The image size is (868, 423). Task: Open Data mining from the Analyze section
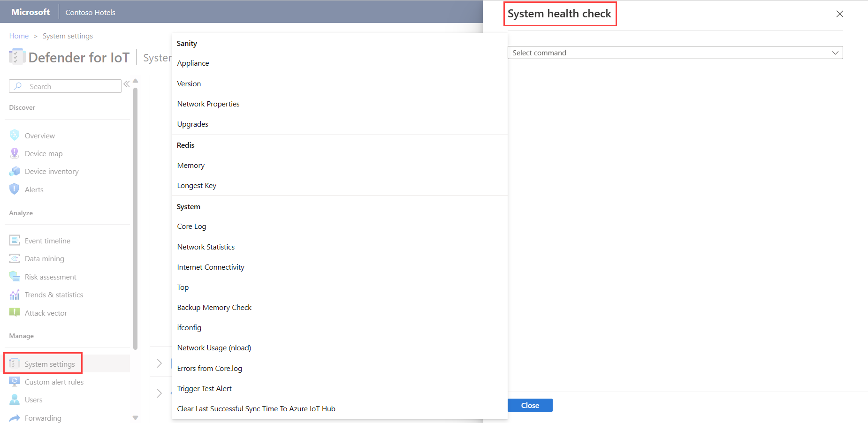[x=44, y=258]
